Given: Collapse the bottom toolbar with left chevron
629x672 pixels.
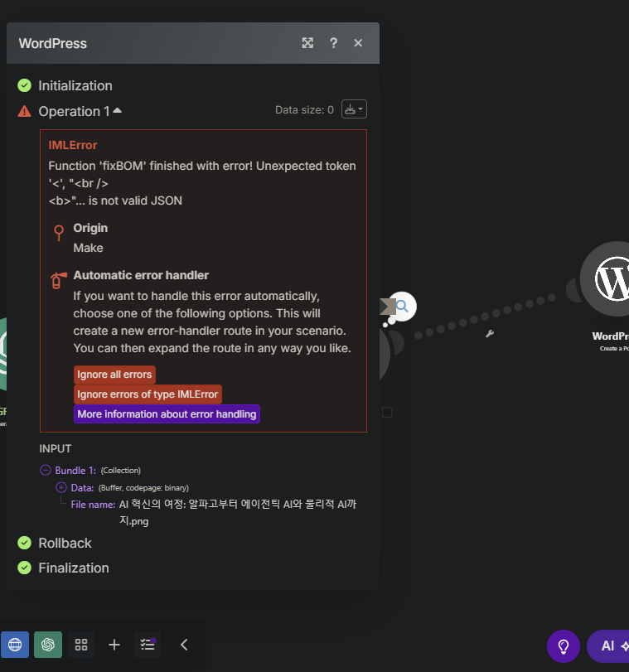Looking at the screenshot, I should [x=184, y=645].
